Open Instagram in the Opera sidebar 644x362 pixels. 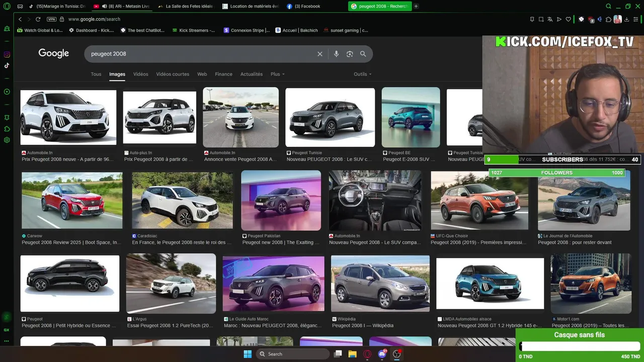7,54
